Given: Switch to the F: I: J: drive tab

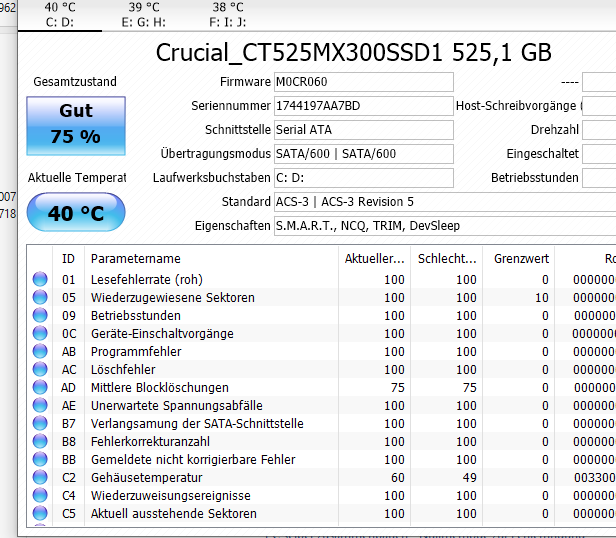Looking at the screenshot, I should [x=228, y=15].
